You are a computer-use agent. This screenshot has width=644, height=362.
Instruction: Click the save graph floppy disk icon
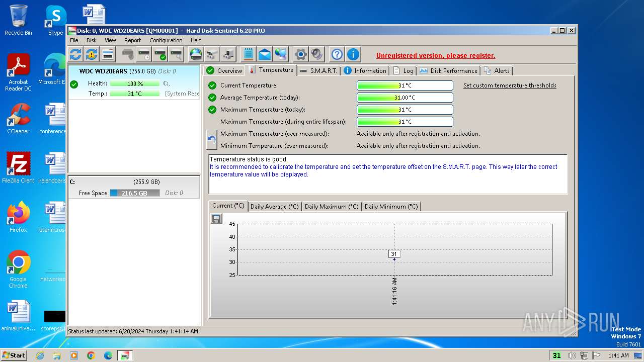216,219
